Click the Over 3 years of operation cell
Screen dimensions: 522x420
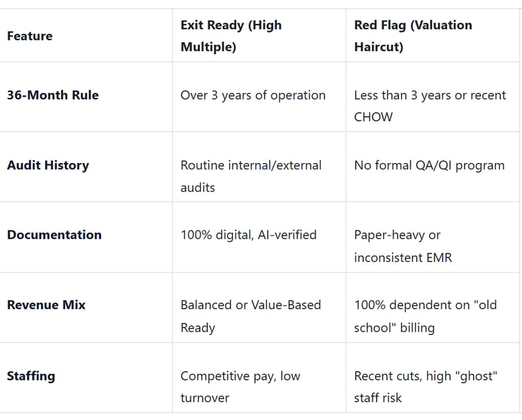253,95
